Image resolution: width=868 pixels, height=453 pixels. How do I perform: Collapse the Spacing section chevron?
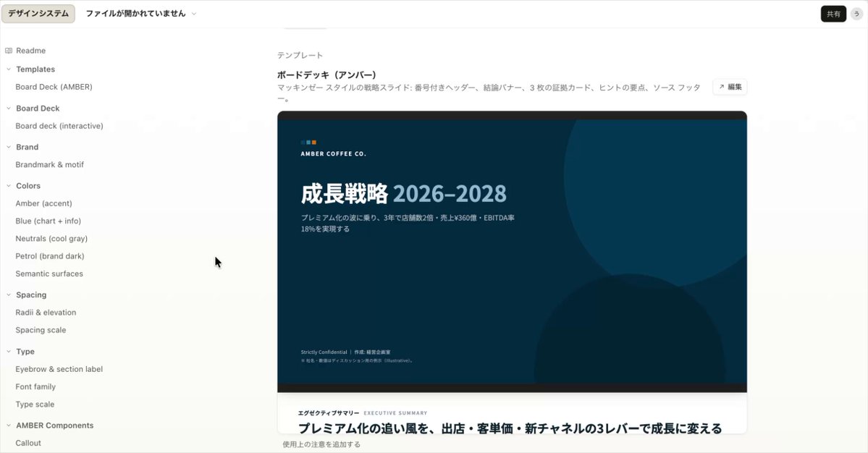8,295
